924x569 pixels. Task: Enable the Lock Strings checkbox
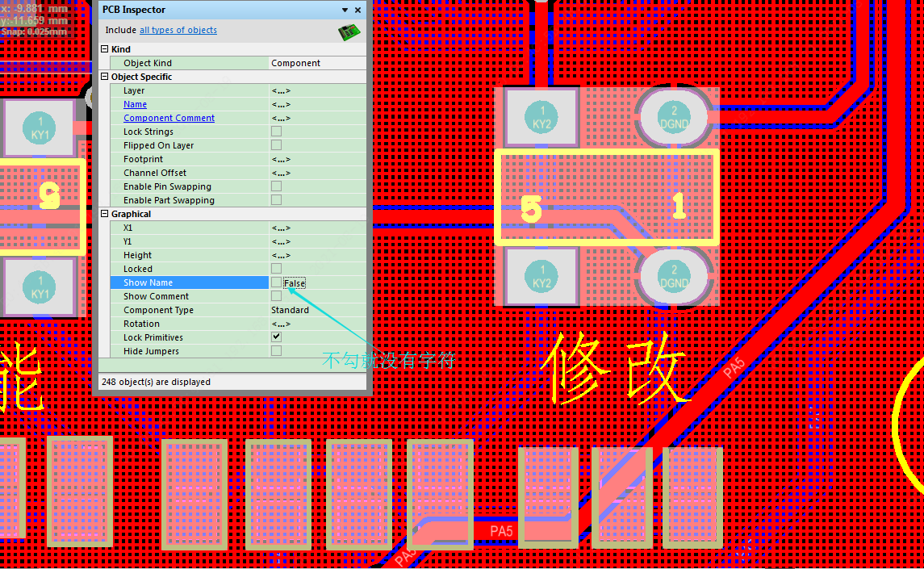[x=277, y=132]
